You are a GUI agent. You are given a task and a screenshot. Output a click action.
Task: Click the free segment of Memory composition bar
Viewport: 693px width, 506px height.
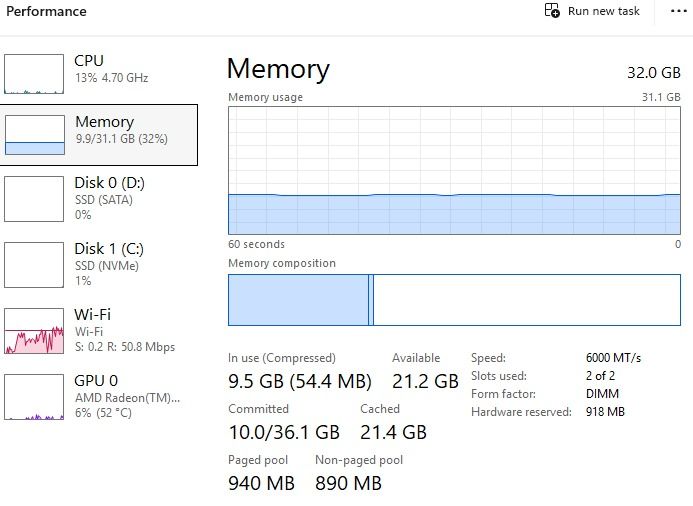point(527,300)
